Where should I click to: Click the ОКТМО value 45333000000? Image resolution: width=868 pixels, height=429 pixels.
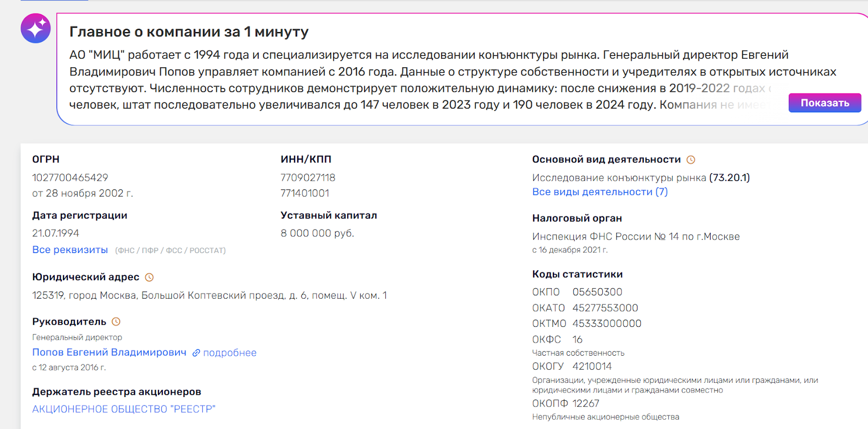[x=607, y=324]
